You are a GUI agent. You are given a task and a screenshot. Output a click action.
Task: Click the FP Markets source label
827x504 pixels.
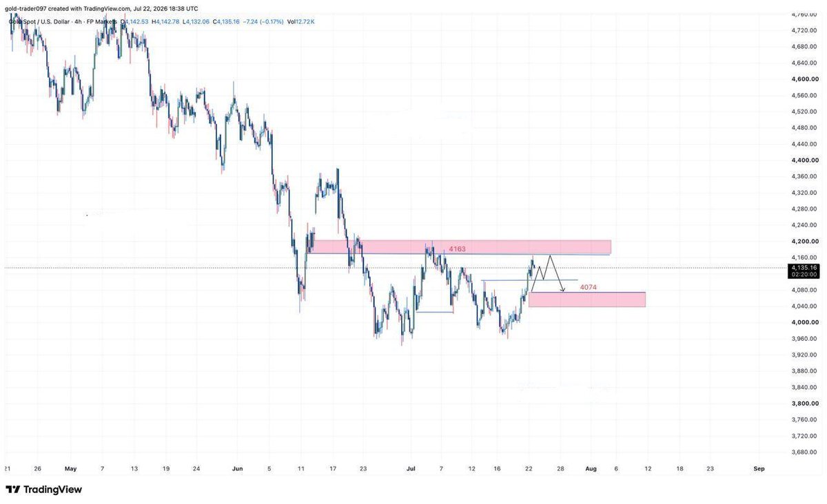pos(101,22)
